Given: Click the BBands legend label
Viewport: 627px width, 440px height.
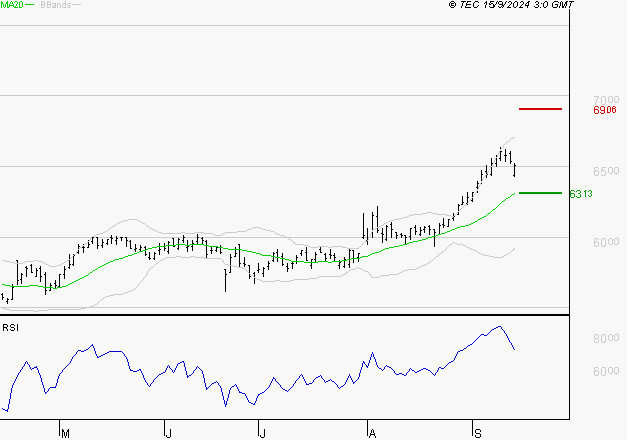Looking at the screenshot, I should [56, 5].
